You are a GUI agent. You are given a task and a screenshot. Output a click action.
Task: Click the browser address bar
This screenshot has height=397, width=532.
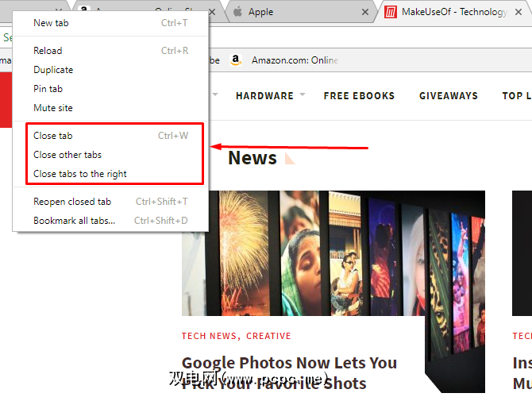pos(370,37)
